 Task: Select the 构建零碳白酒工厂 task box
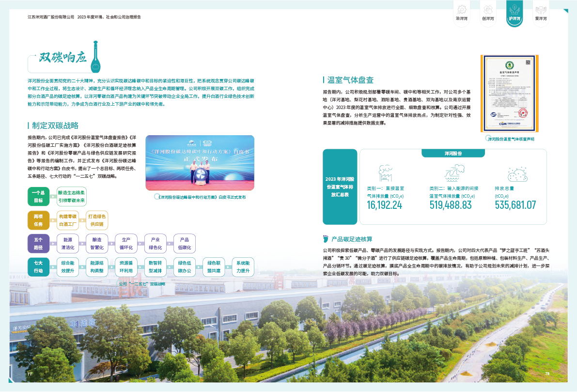click(68, 220)
